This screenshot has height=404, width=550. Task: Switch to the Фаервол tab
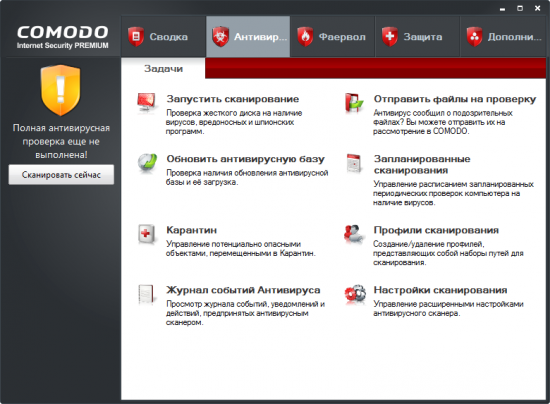pyautogui.click(x=333, y=36)
